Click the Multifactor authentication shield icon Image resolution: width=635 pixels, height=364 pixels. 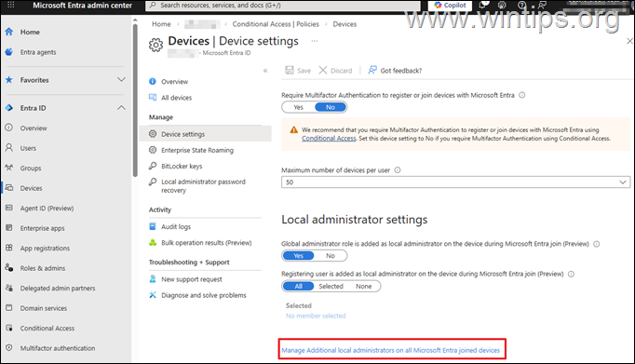(x=9, y=348)
